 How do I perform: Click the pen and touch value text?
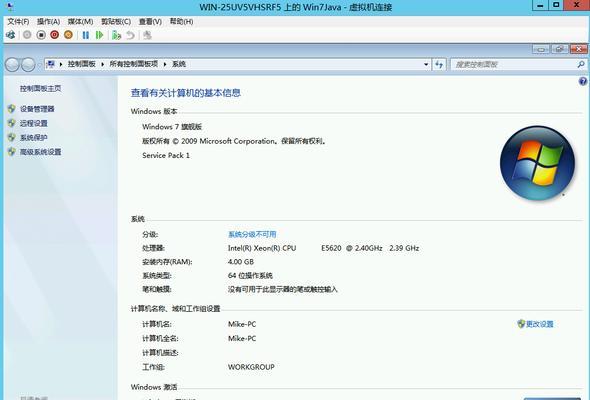click(283, 289)
